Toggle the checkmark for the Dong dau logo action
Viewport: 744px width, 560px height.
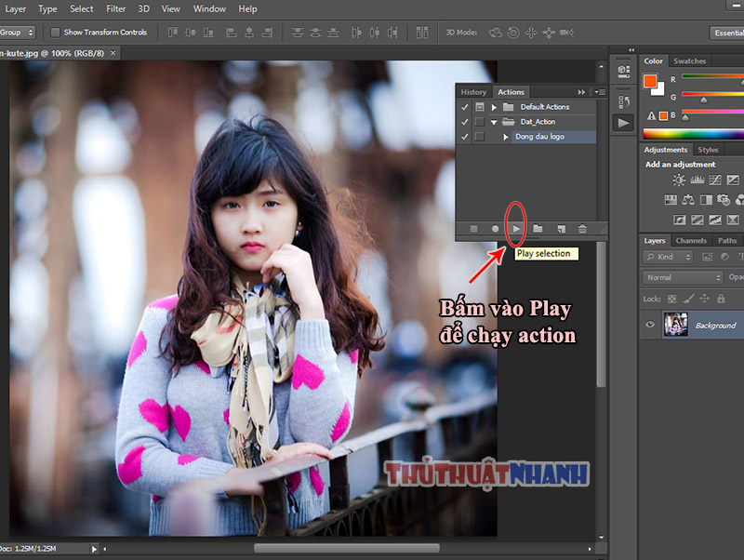(x=464, y=137)
